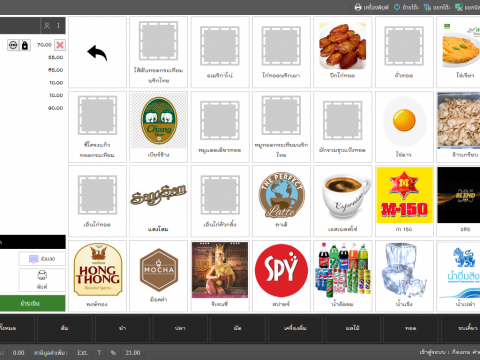The height and width of the screenshot is (360, 480).
Task: Open the ปลา category tab
Action: pyautogui.click(x=180, y=328)
